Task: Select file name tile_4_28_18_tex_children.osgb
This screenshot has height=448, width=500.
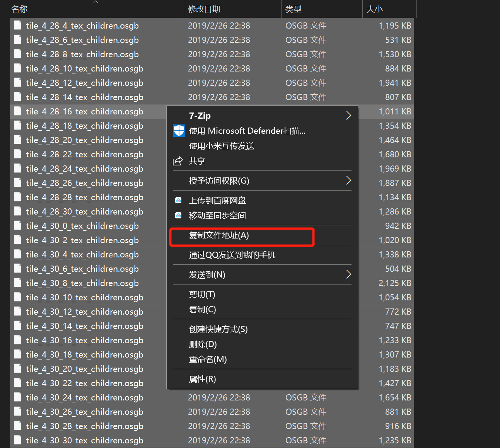Action: coord(85,126)
